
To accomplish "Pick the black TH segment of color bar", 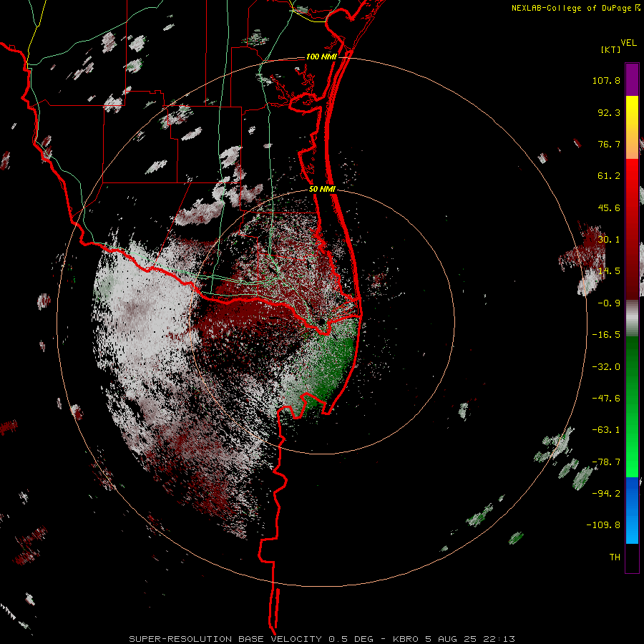I will [632, 557].
